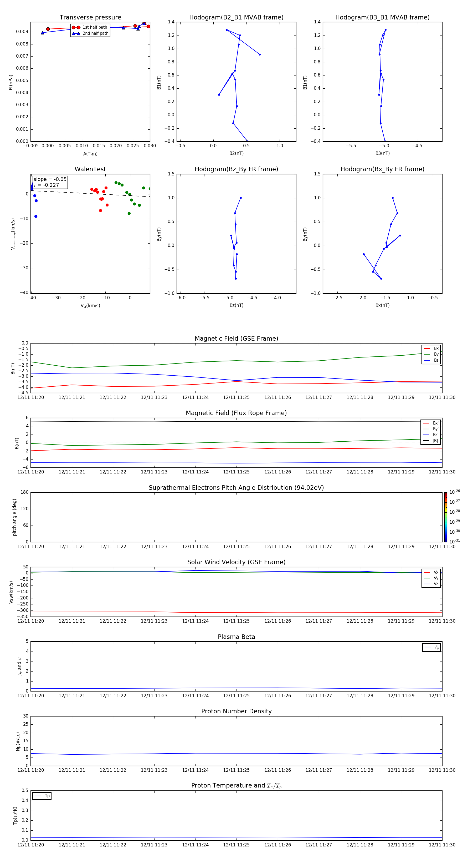Click the 'Magnetic Field (GSE Frame)' title
The width and height of the screenshot is (473, 868).
click(x=236, y=339)
